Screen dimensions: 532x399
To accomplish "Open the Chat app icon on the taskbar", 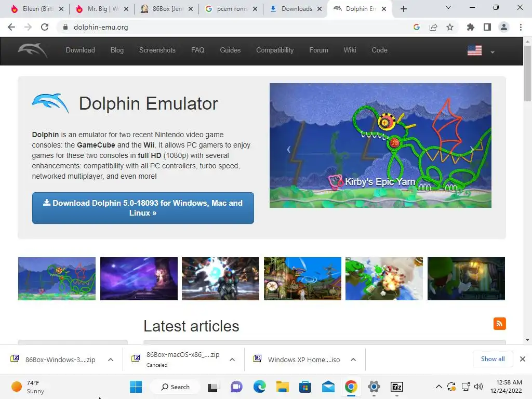I will [236, 387].
